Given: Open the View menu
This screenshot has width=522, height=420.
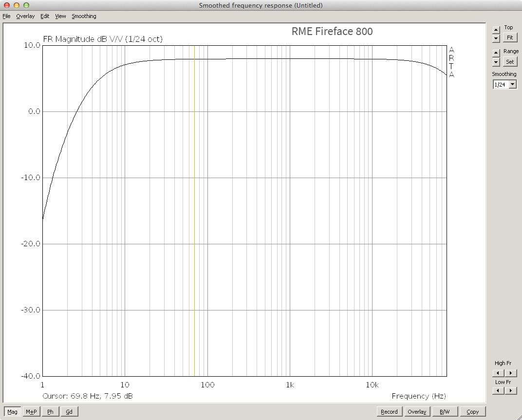Looking at the screenshot, I should 60,16.
